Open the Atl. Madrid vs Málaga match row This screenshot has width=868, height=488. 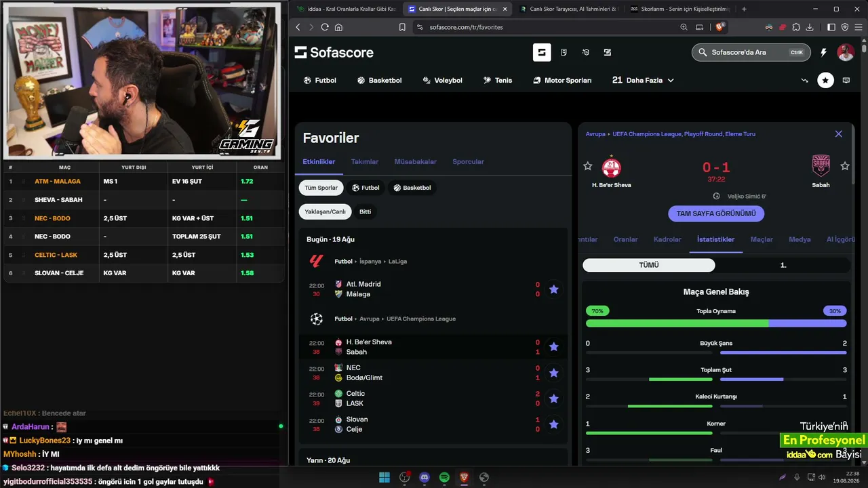click(433, 289)
